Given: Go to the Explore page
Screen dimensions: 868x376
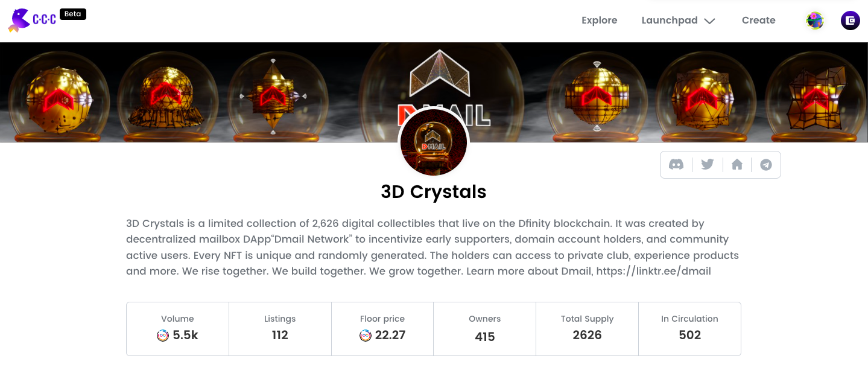Looking at the screenshot, I should 599,21.
